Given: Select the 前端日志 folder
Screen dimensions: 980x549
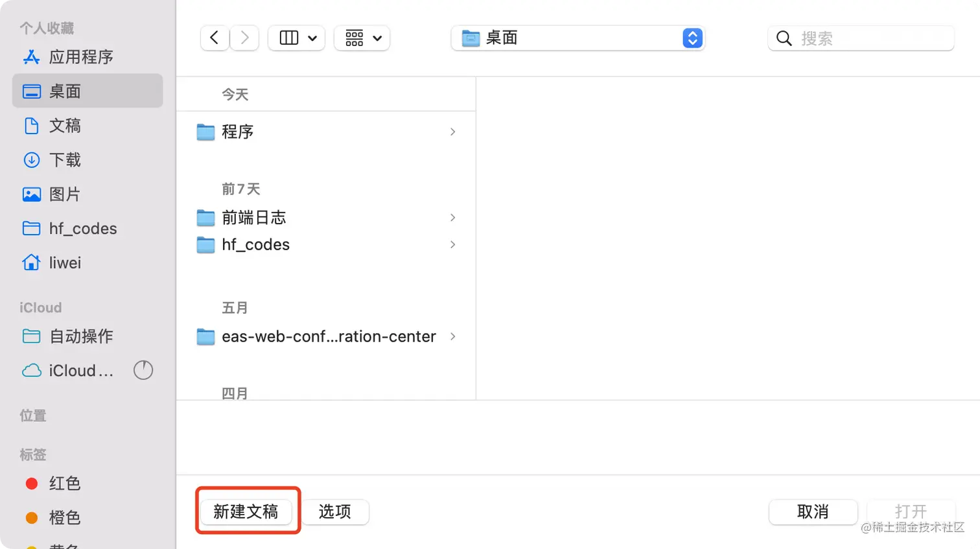Looking at the screenshot, I should pos(326,217).
